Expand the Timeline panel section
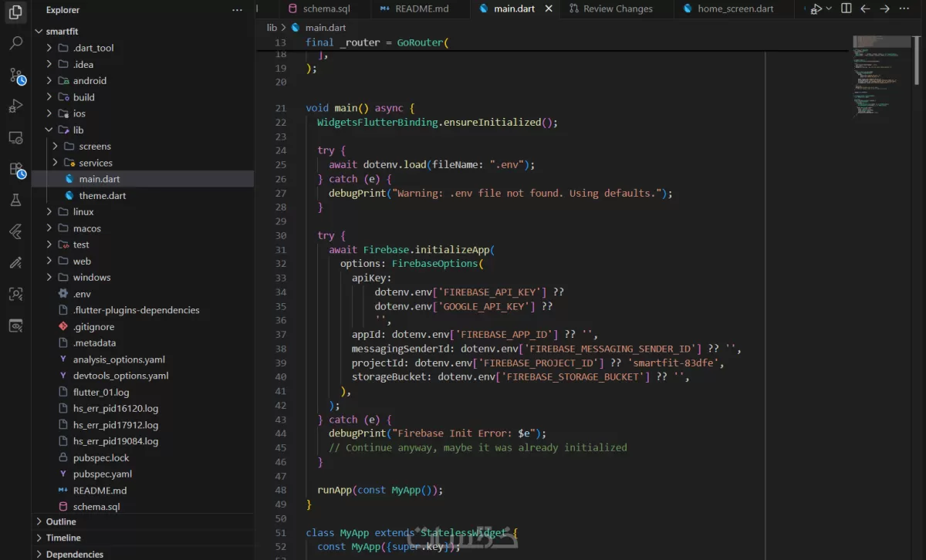This screenshot has width=926, height=560. 63,538
